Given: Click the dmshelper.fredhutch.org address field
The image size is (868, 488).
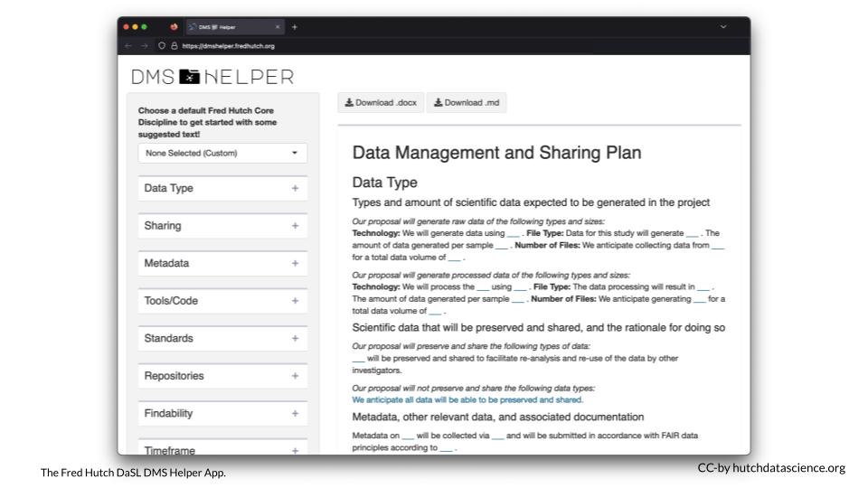Looking at the screenshot, I should point(228,46).
